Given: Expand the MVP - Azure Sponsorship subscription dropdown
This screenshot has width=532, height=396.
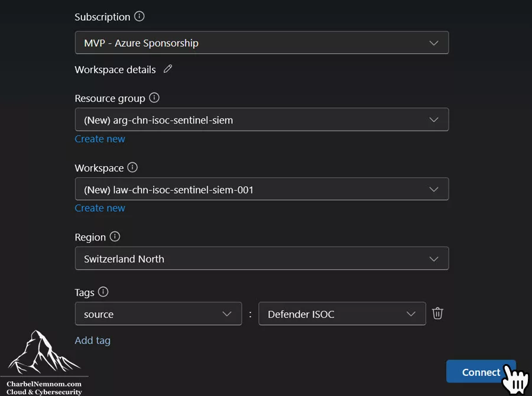Looking at the screenshot, I should pyautogui.click(x=262, y=43).
